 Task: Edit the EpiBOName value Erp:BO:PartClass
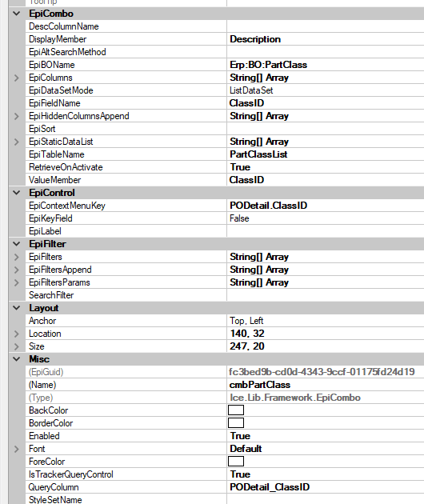tap(326, 65)
